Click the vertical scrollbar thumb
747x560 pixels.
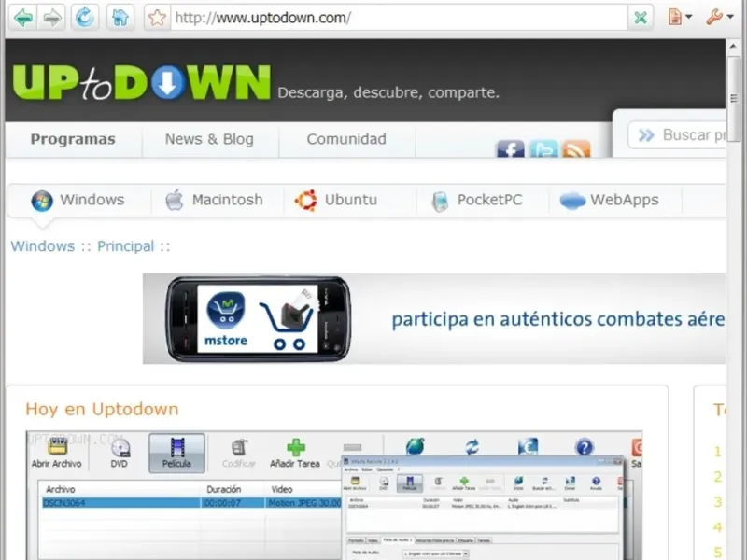(733, 97)
